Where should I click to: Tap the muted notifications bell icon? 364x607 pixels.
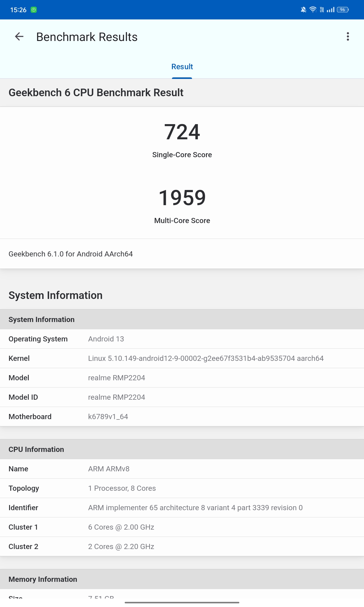(303, 10)
